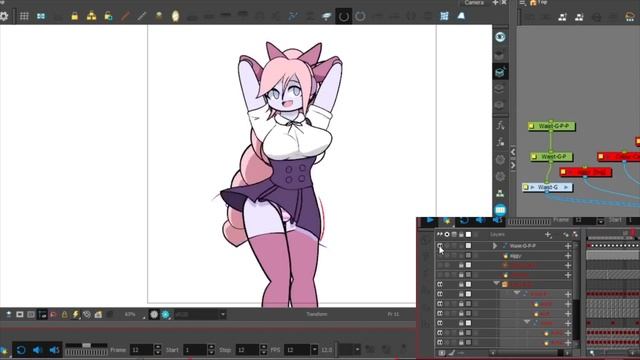Click the jog slider in timeline panel
This screenshot has width=640, height=360.
pyautogui.click(x=529, y=222)
